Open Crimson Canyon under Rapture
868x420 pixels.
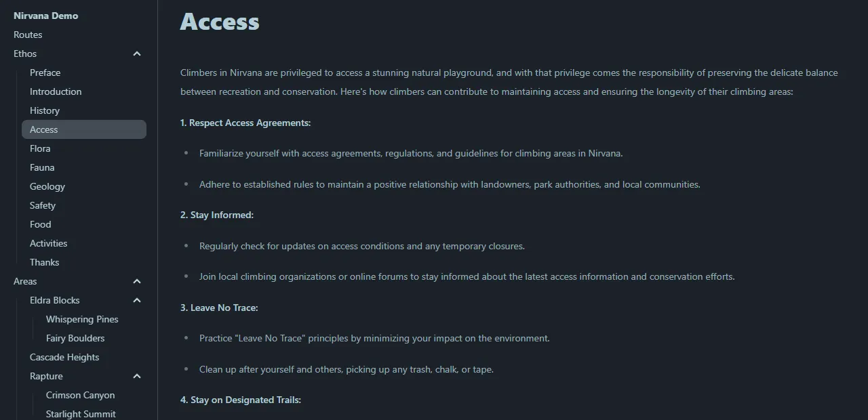81,395
